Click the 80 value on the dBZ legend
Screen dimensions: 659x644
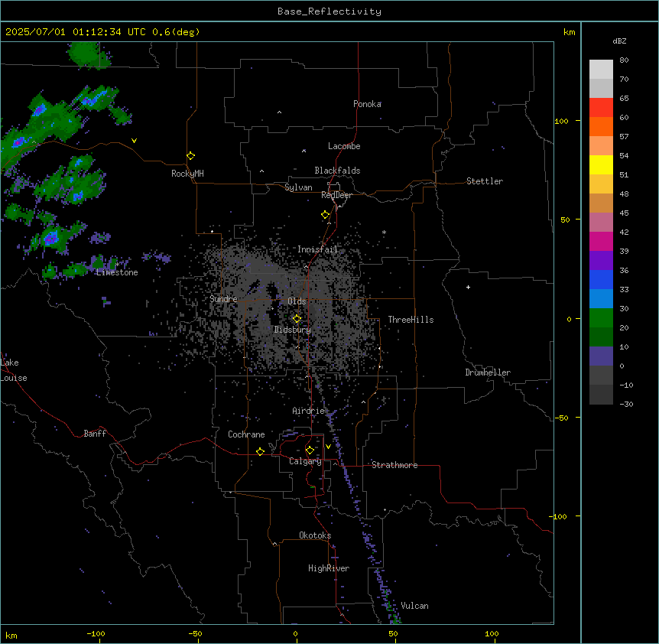624,60
